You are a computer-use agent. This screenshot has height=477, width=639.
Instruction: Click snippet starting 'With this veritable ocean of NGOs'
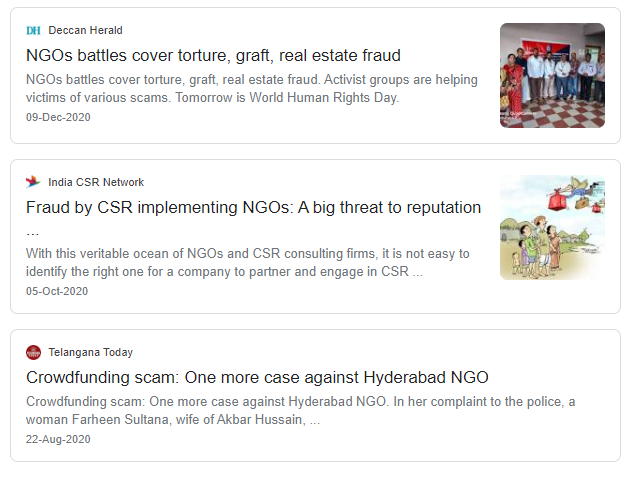246,254
